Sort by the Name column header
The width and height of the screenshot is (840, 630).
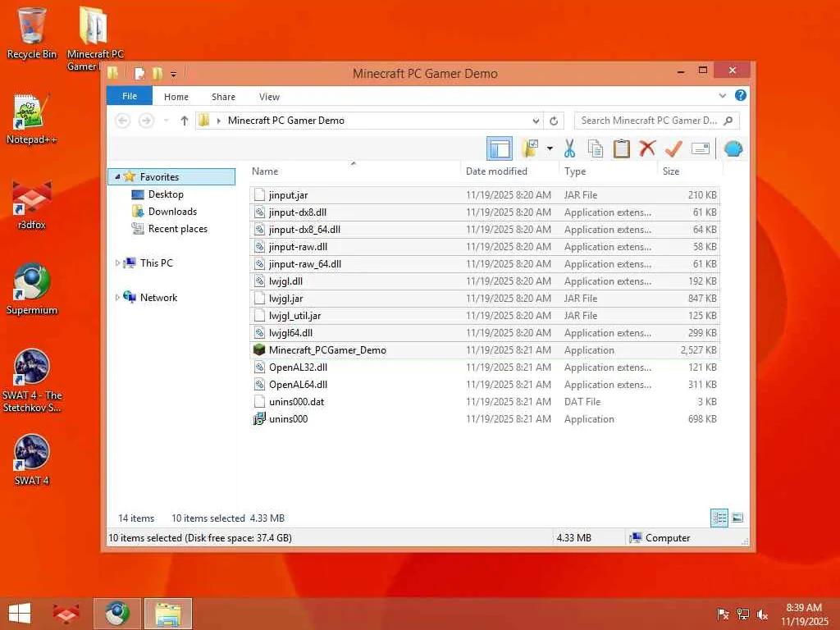tap(354, 171)
